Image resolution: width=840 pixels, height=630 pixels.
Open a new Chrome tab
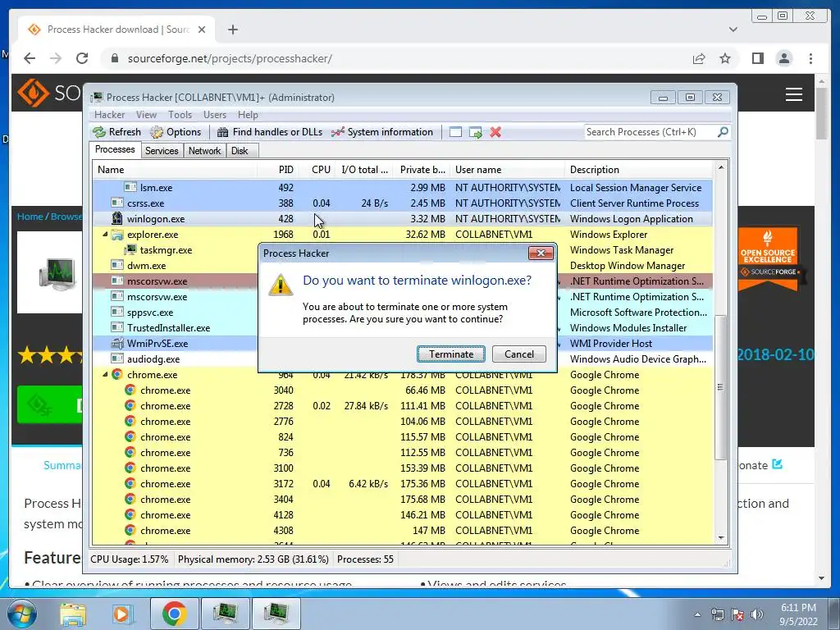click(232, 30)
